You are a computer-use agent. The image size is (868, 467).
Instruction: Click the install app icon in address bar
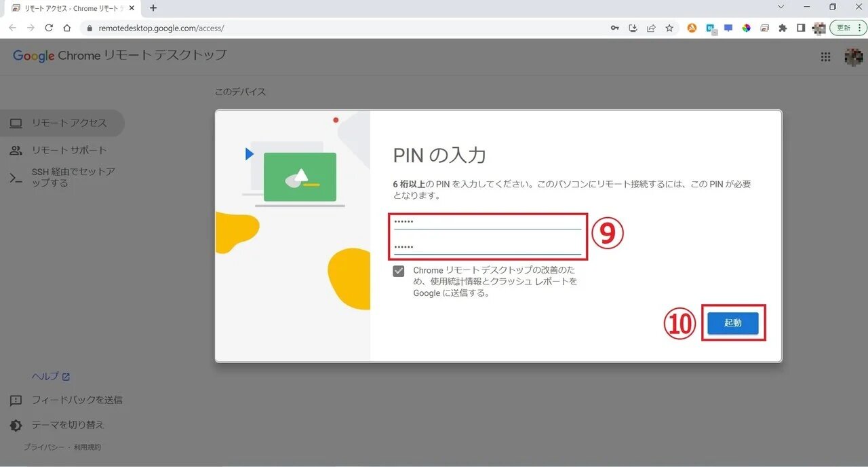(633, 28)
